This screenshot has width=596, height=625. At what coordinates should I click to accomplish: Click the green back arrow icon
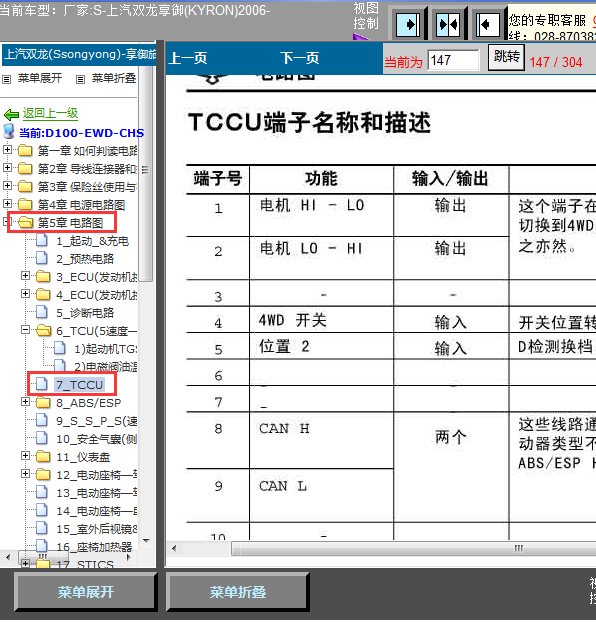(x=11, y=115)
